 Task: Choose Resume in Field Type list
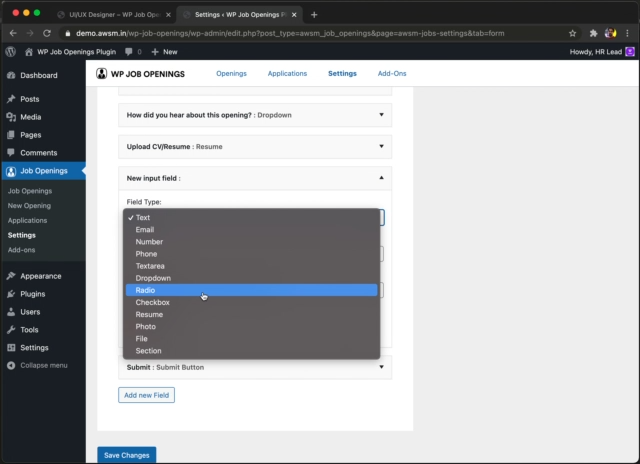[x=251, y=315]
